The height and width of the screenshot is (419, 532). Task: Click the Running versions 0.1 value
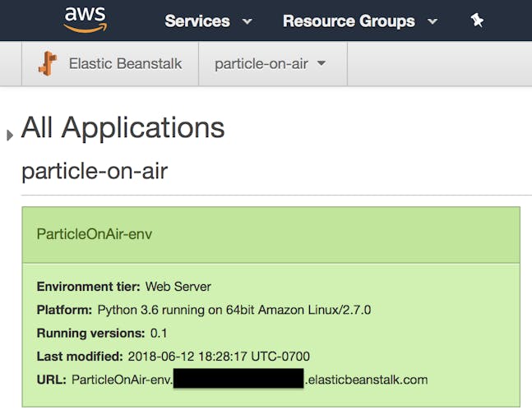(x=159, y=334)
